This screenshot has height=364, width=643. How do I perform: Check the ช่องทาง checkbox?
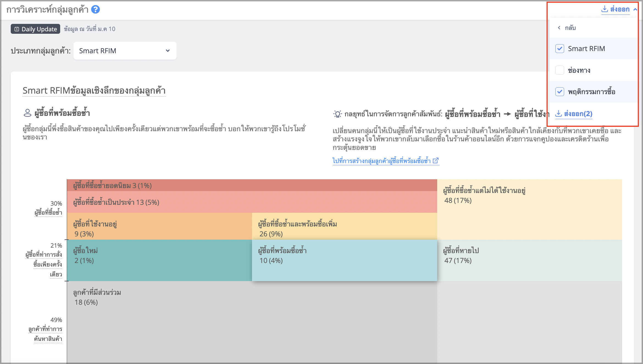pos(560,70)
